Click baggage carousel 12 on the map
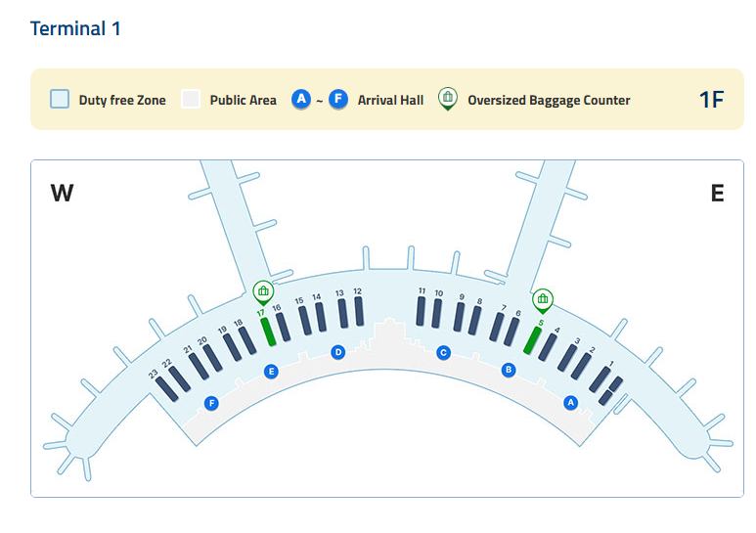 pyautogui.click(x=358, y=311)
